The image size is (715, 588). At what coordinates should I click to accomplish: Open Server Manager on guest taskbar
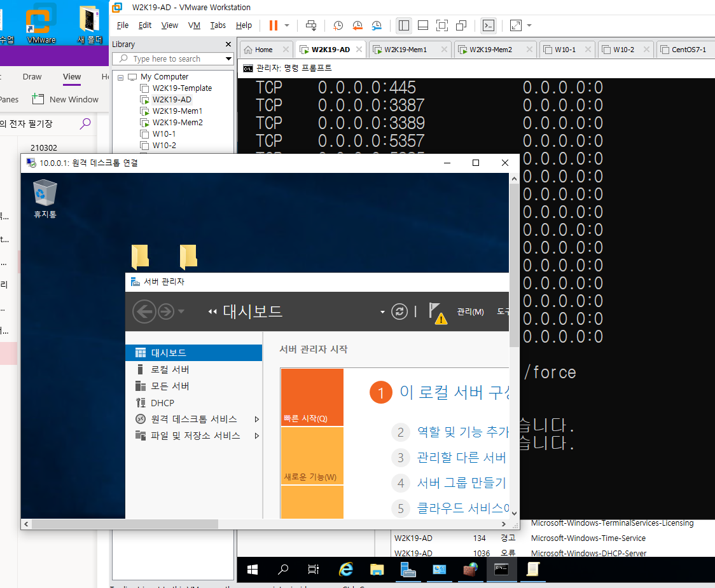coord(408,570)
